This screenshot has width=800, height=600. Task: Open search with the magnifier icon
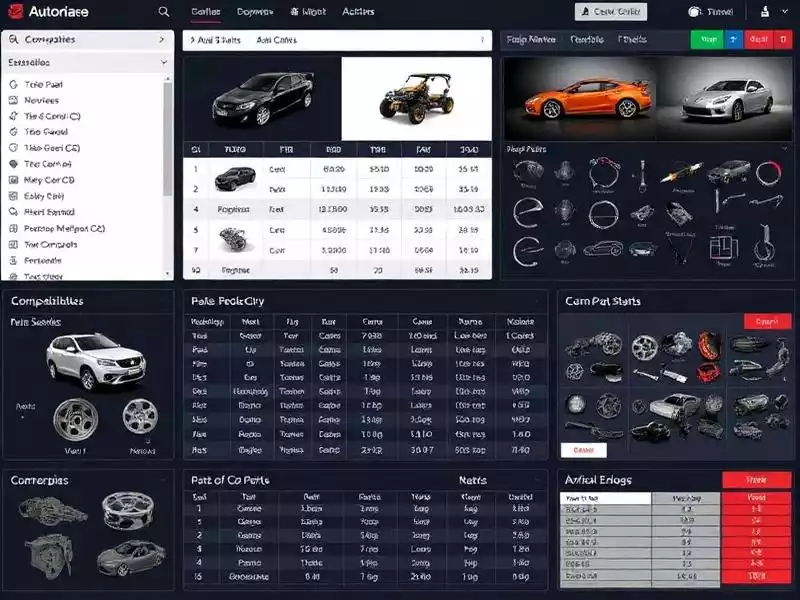click(x=164, y=12)
